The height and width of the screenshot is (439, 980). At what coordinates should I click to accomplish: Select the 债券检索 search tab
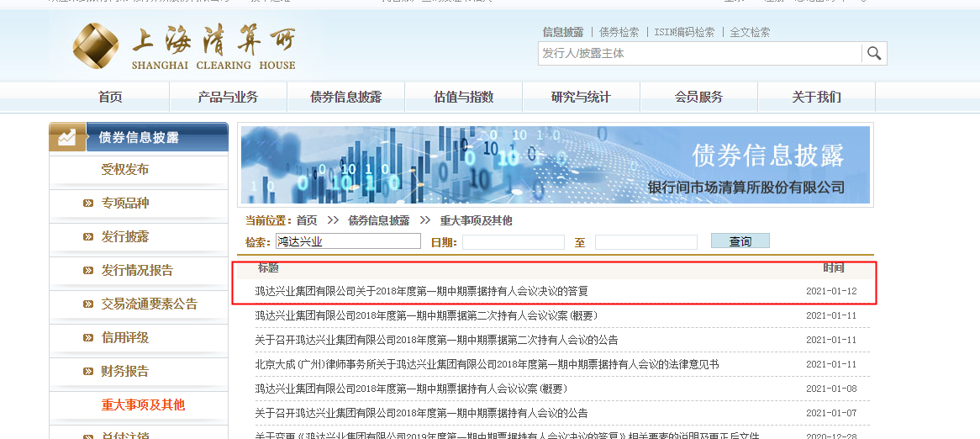click(619, 32)
